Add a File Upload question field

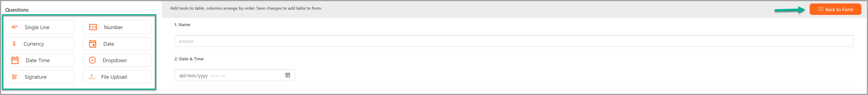pyautogui.click(x=117, y=77)
